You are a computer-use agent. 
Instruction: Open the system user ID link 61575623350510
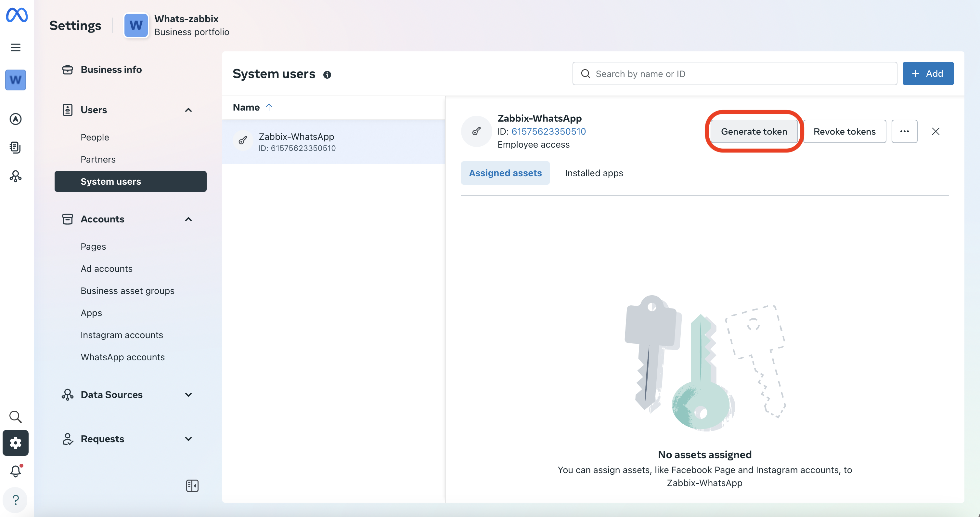(548, 131)
